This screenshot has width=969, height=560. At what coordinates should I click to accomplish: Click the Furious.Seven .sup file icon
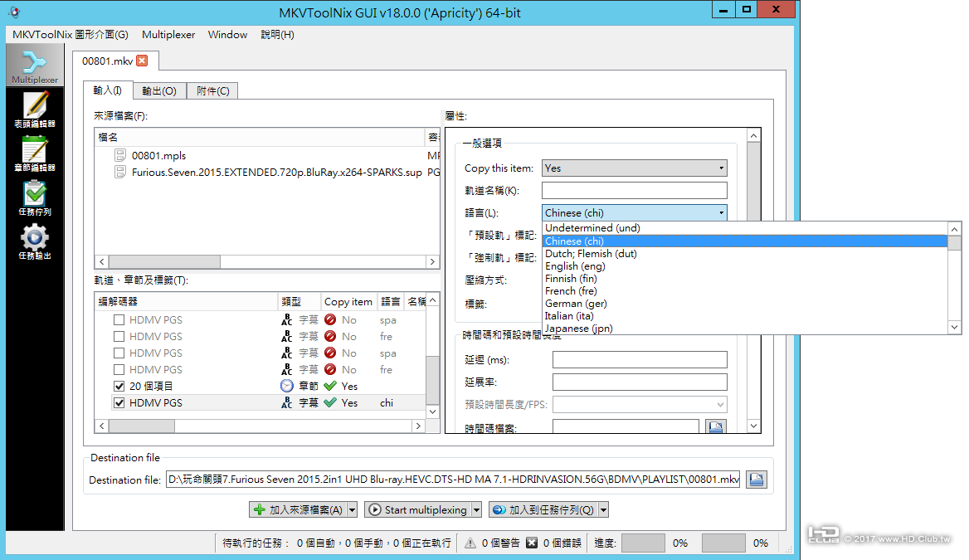(x=120, y=172)
